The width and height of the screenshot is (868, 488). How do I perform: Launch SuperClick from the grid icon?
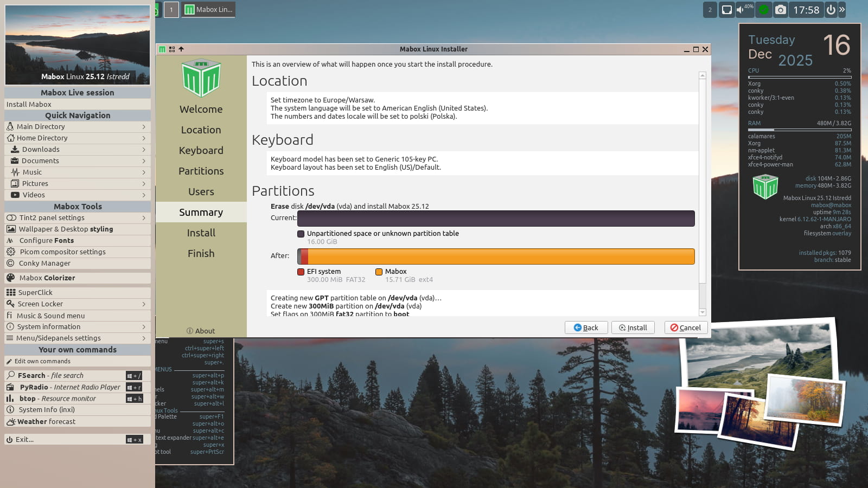click(11, 292)
